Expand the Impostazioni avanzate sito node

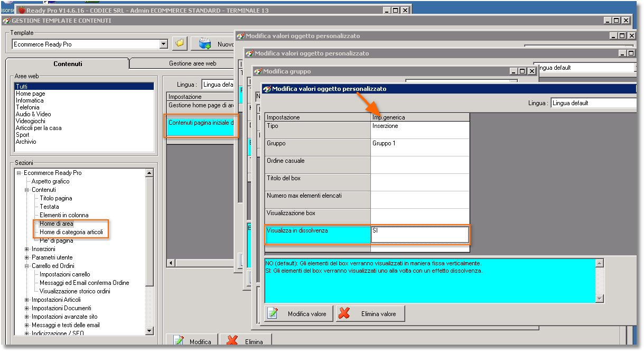click(x=27, y=317)
